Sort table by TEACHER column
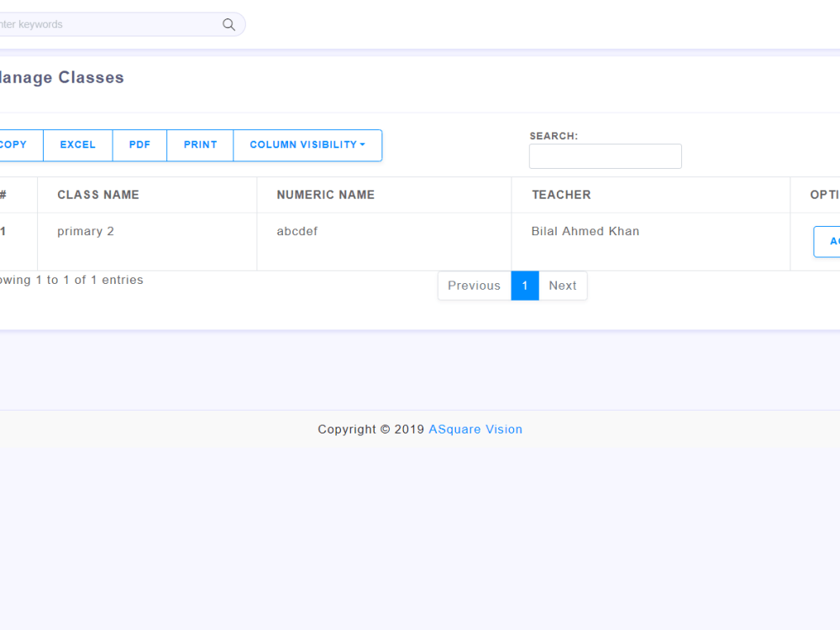The width and height of the screenshot is (840, 630). click(561, 194)
